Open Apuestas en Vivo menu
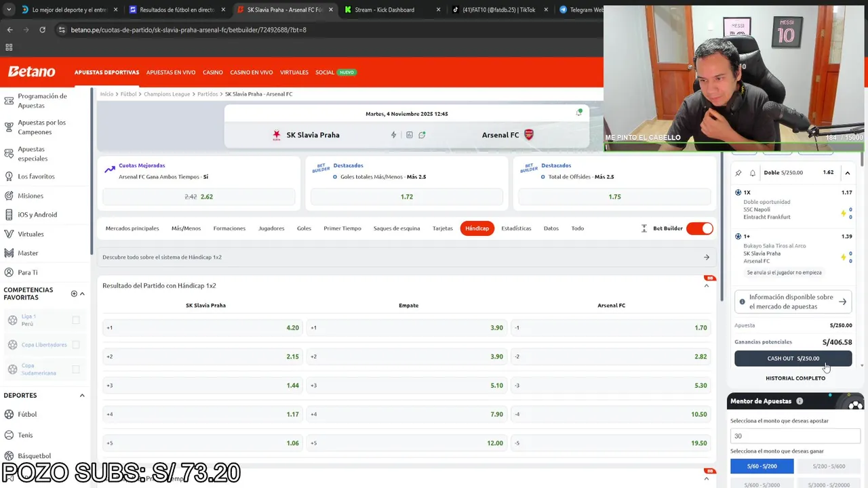 (x=171, y=73)
